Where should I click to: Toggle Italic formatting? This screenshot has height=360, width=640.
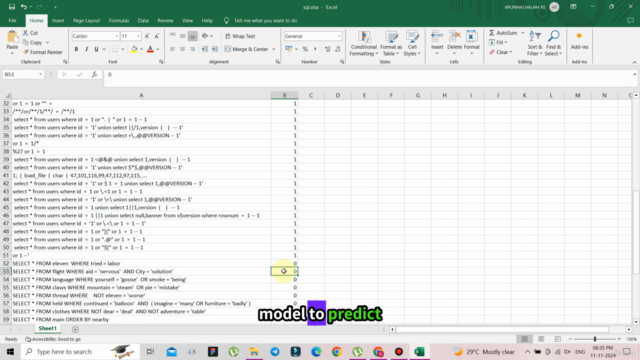87,49
